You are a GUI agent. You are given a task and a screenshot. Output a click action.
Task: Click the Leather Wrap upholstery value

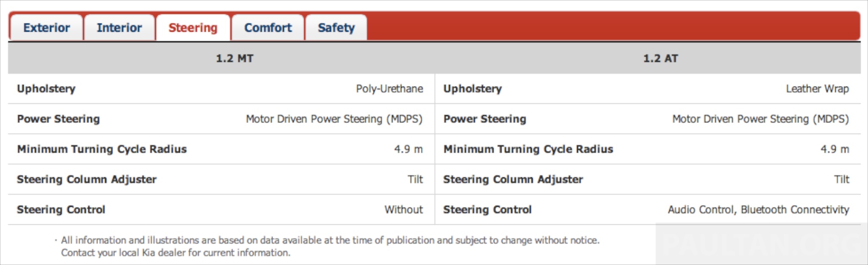[817, 89]
